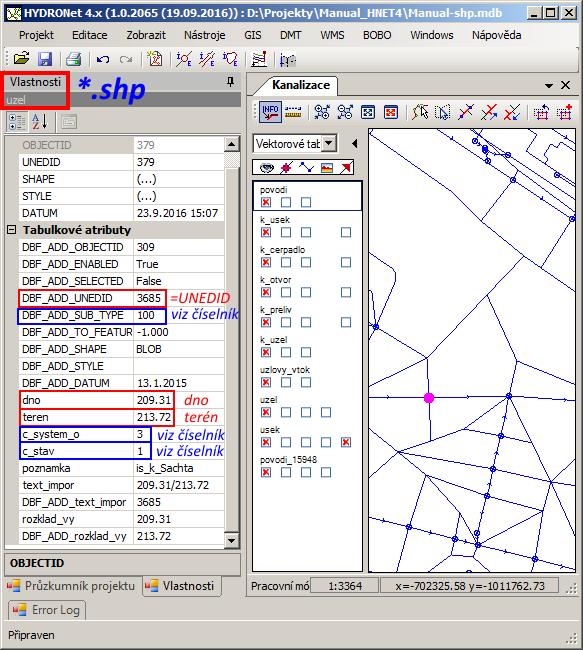
Task: Toggle uzlovy_vtok layer visibility checkbox
Action: click(266, 382)
